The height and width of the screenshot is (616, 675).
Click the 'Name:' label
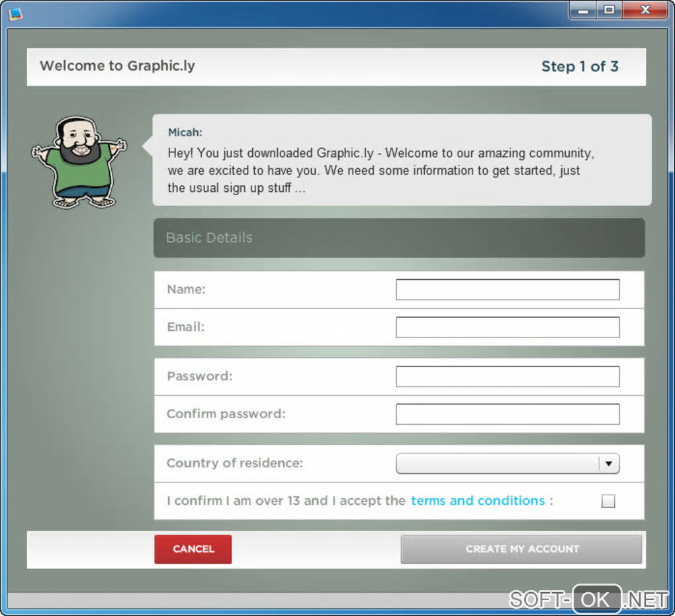[x=187, y=289]
